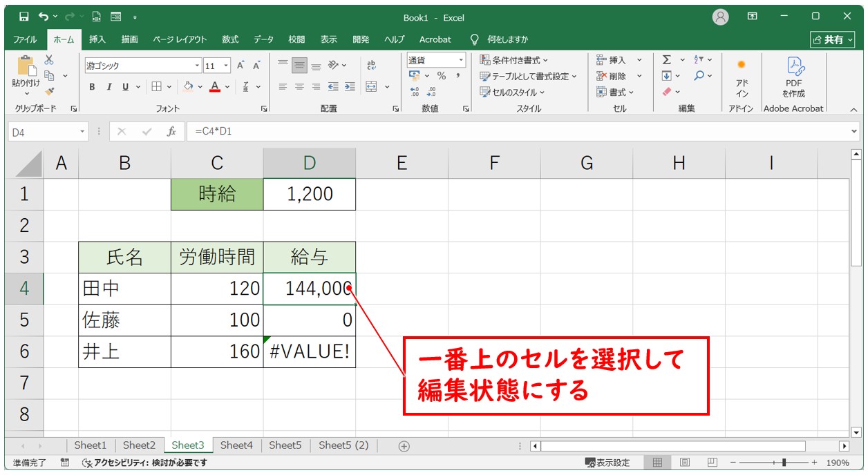Toggle Italic formatting
868x475 pixels.
click(x=108, y=87)
